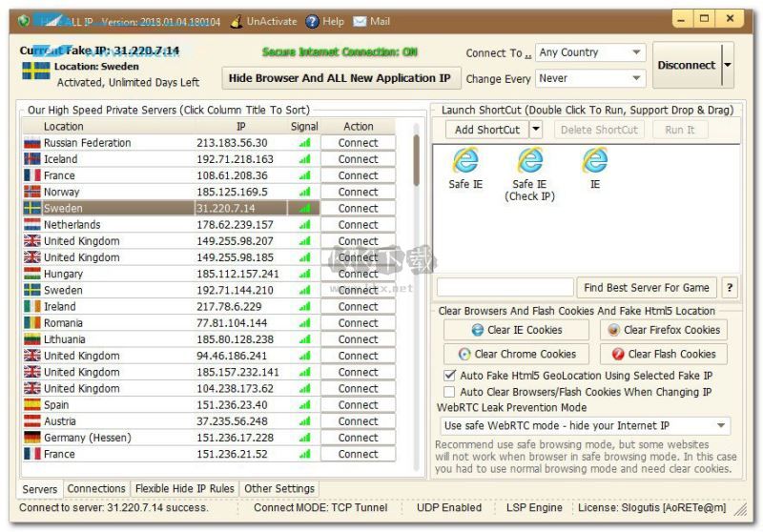Enable Auto Clear Browsers/Flash Cookies checkbox

(x=449, y=392)
